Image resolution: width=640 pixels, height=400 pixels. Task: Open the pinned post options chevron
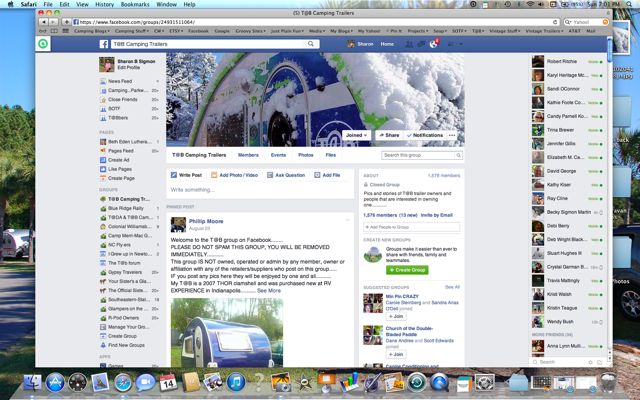[348, 220]
